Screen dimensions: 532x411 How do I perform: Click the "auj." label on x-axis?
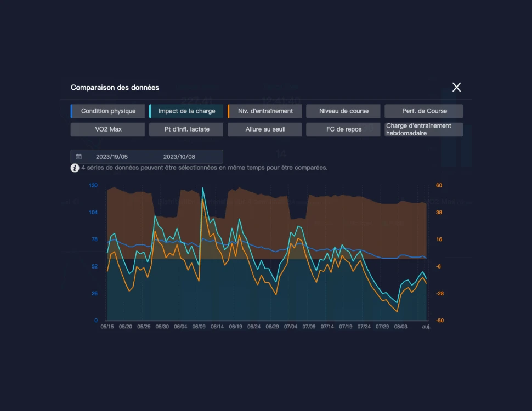point(426,327)
